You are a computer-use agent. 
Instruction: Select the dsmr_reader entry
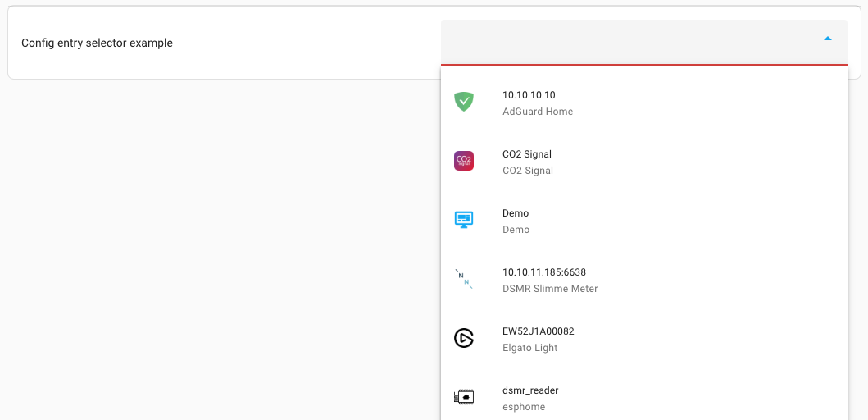[530, 390]
